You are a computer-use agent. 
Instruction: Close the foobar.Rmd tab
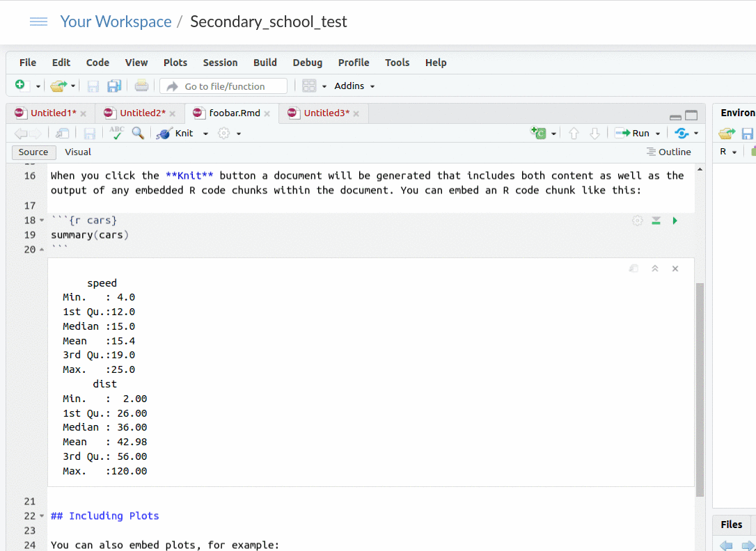pos(267,113)
